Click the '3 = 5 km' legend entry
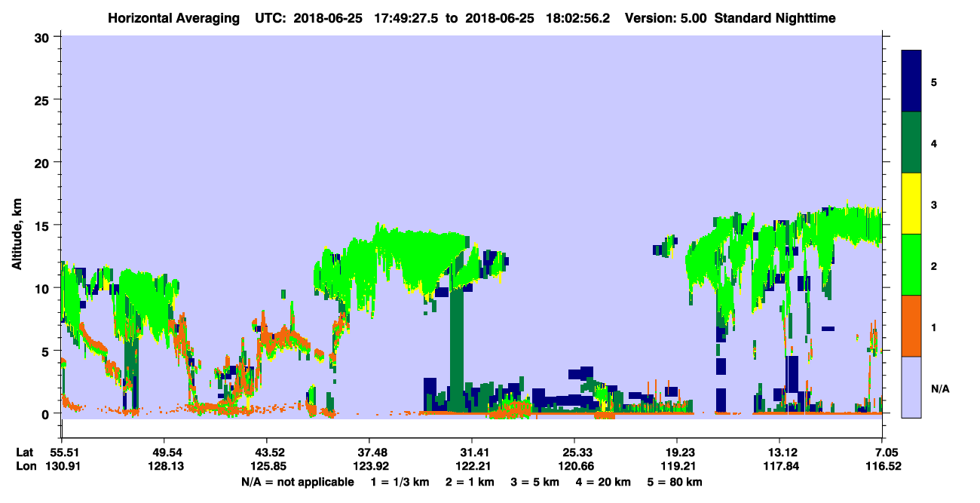 [536, 482]
